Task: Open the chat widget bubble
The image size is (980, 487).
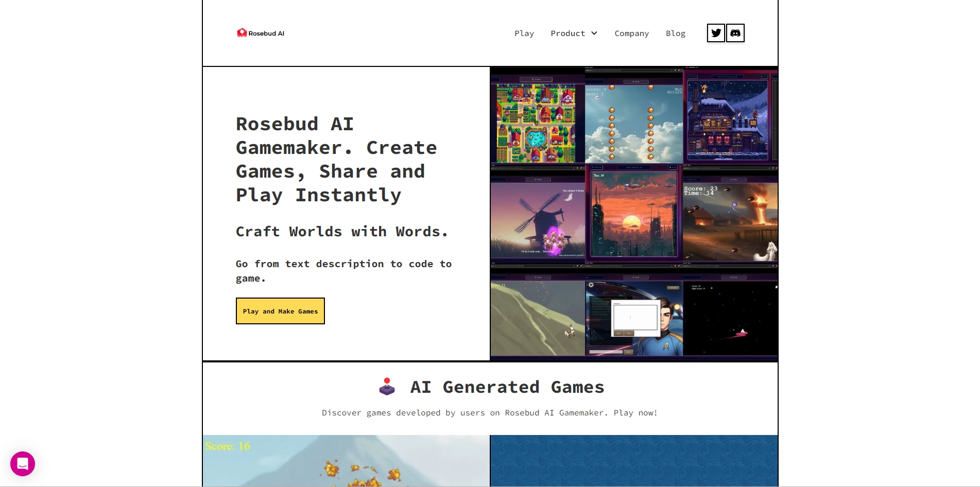Action: point(23,464)
